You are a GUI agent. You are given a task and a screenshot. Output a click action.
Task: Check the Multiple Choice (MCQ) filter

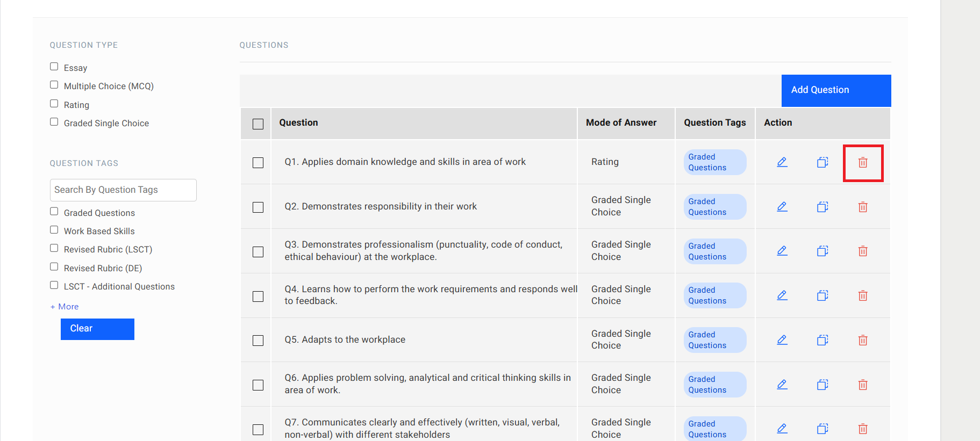[54, 85]
